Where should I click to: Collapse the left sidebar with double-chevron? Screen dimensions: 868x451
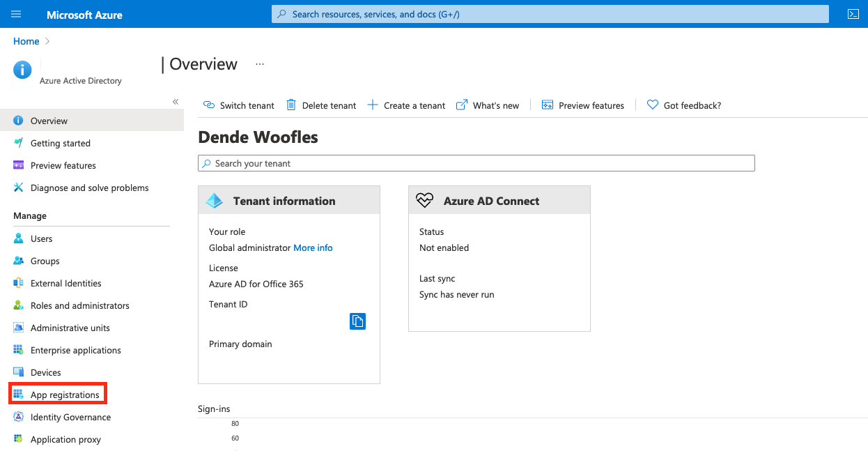[x=176, y=102]
